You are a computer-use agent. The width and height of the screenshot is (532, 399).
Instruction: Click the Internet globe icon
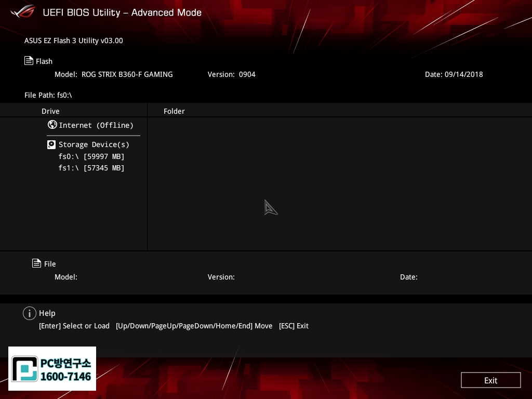tap(52, 125)
